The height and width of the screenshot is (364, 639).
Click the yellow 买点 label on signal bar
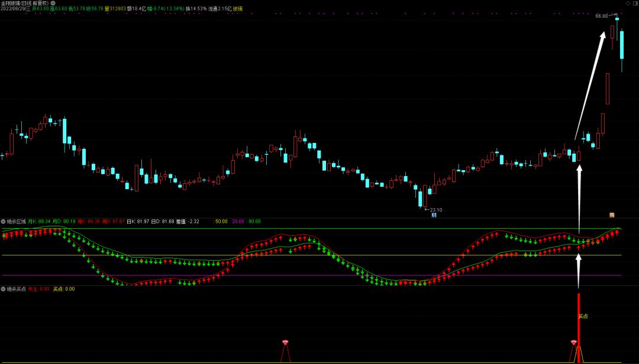(x=583, y=316)
